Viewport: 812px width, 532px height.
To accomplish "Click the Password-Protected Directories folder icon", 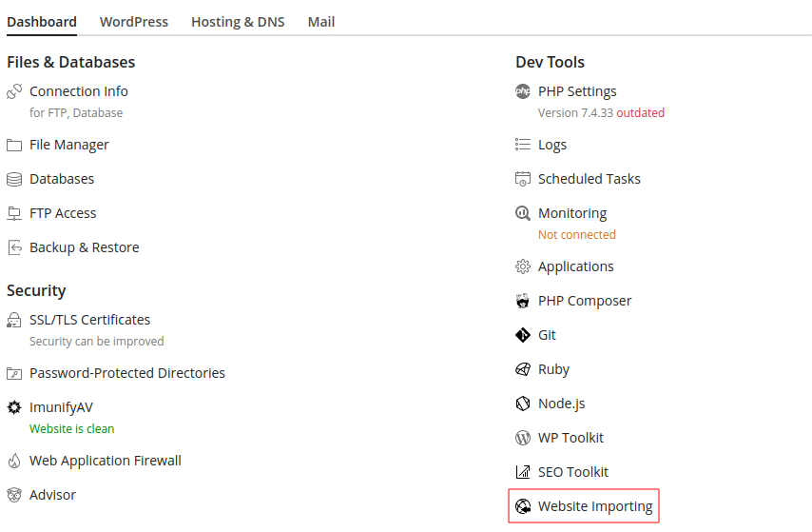I will (14, 373).
